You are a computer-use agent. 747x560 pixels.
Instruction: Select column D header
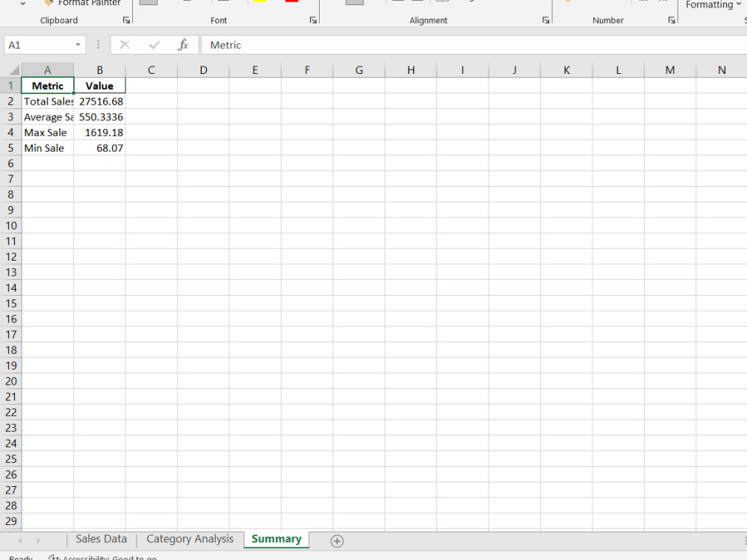click(x=203, y=70)
